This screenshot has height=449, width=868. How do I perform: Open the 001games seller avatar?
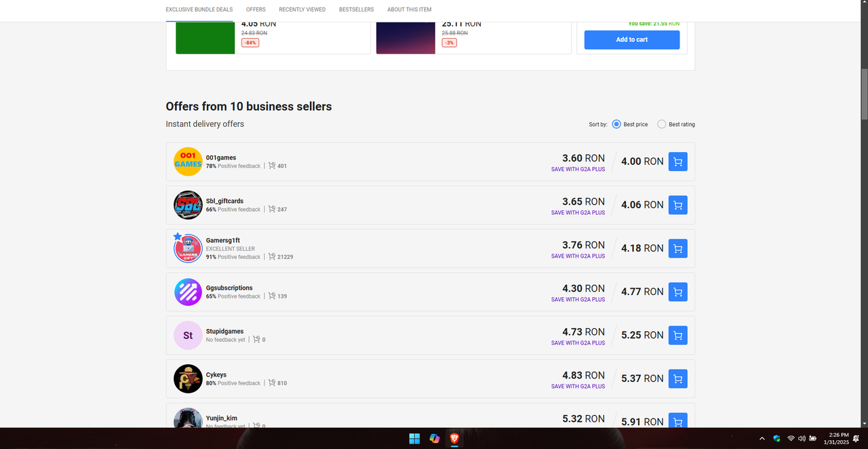tap(188, 161)
